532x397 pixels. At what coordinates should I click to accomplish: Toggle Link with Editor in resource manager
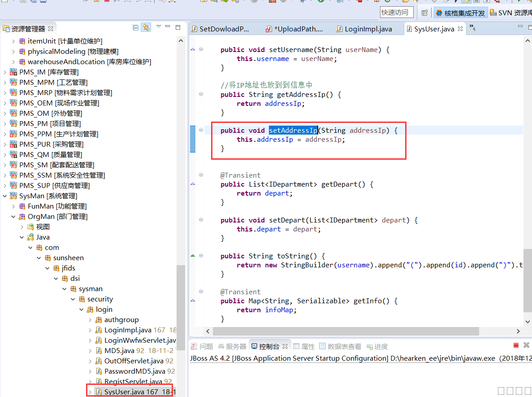pos(146,28)
